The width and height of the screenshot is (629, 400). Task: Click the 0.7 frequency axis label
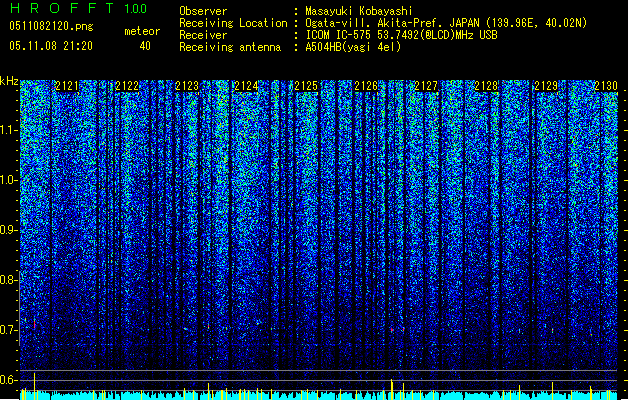click(9, 330)
